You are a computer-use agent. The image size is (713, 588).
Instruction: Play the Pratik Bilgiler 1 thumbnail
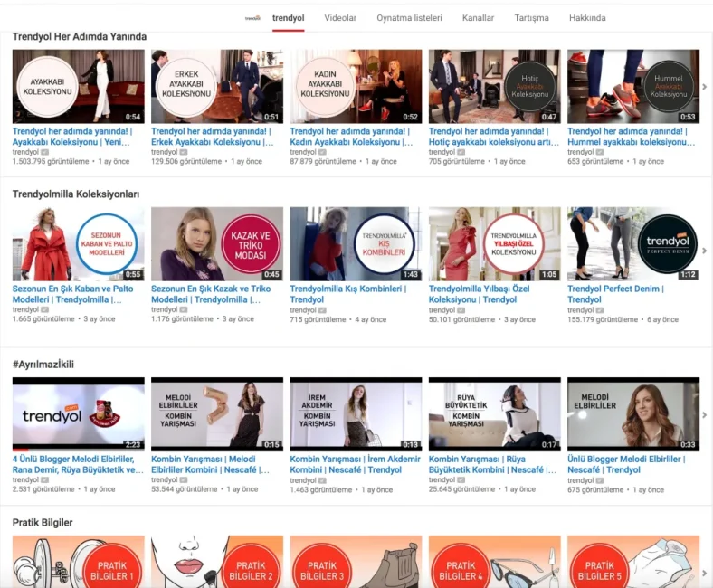point(78,562)
